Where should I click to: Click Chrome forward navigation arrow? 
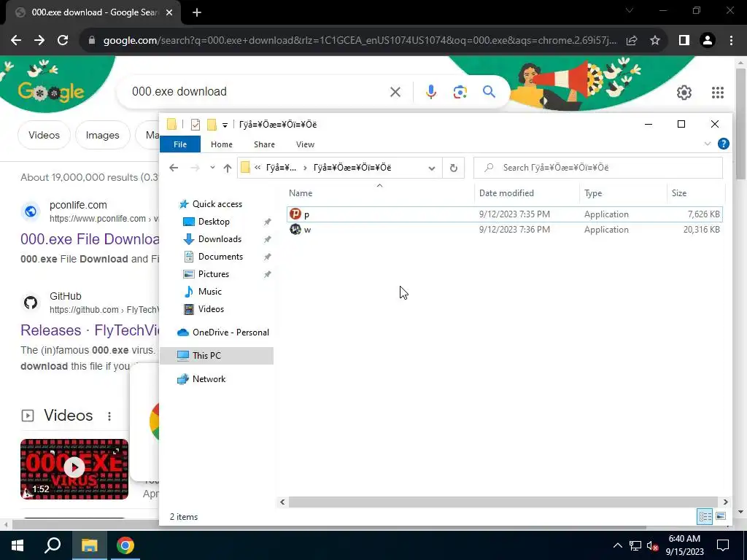[x=39, y=41]
